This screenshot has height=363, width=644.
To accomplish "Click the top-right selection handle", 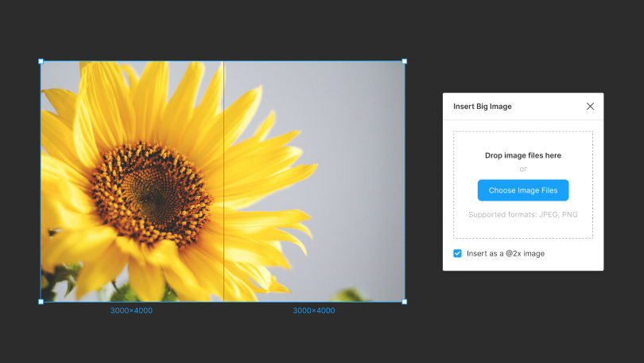I will 405,61.
